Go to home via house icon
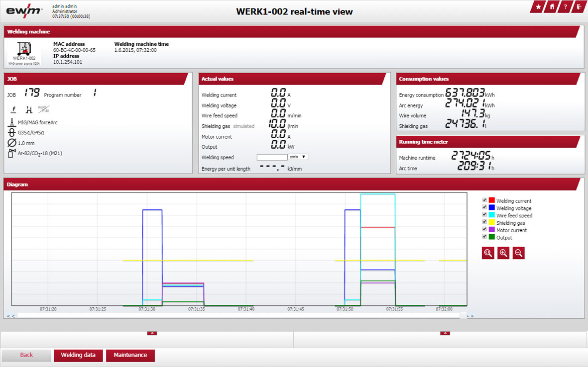 point(552,7)
